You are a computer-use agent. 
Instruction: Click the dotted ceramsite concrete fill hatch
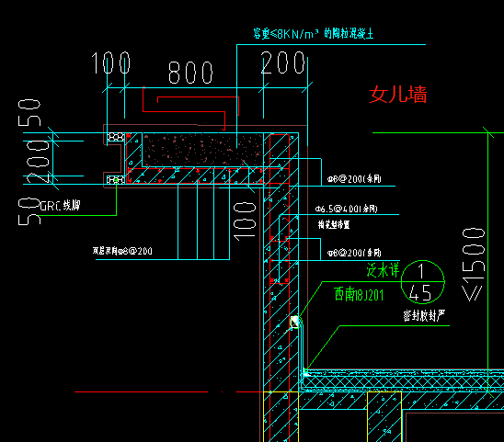(203, 151)
